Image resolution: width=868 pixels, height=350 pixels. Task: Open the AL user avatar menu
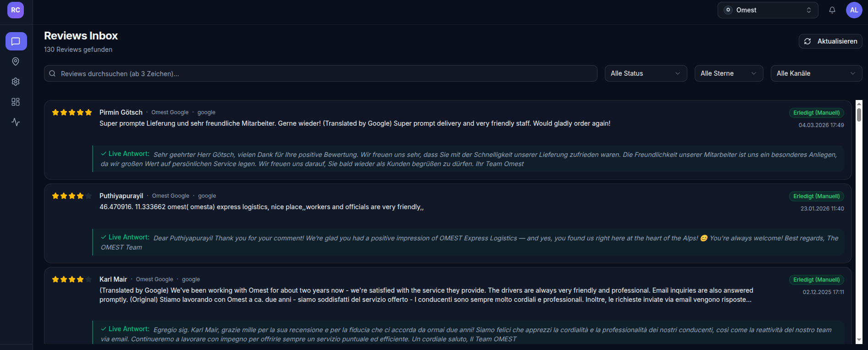coord(854,10)
